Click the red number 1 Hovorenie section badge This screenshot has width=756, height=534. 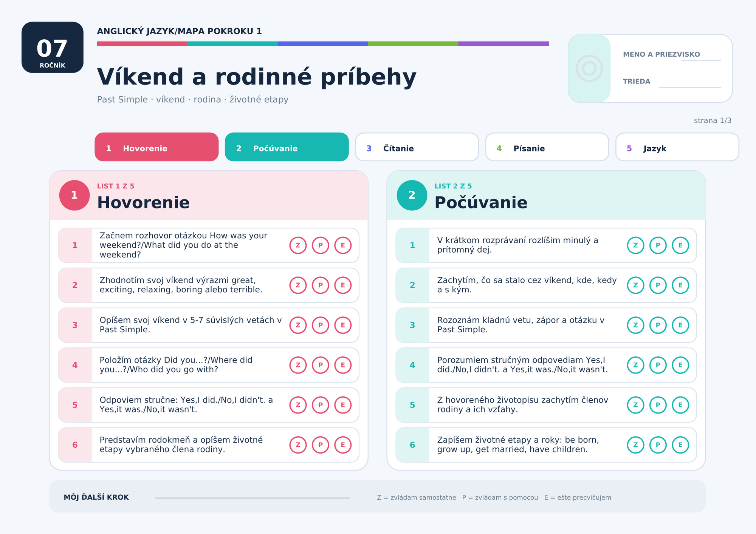74,195
